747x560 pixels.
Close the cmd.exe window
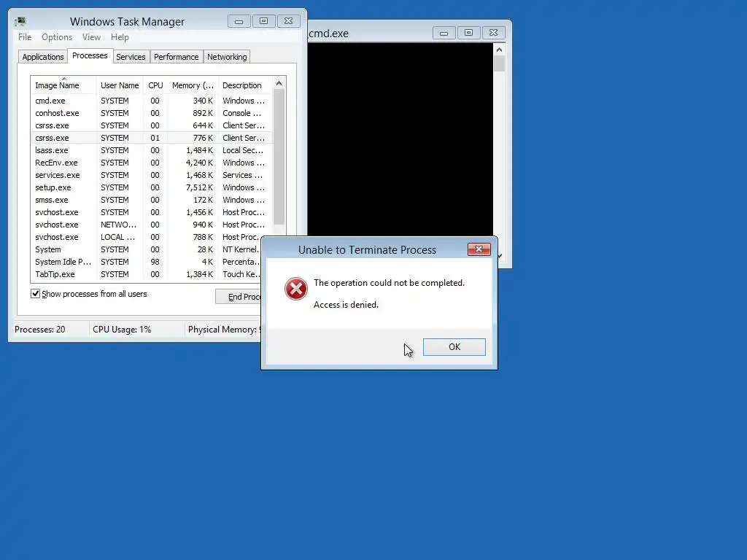coord(493,33)
